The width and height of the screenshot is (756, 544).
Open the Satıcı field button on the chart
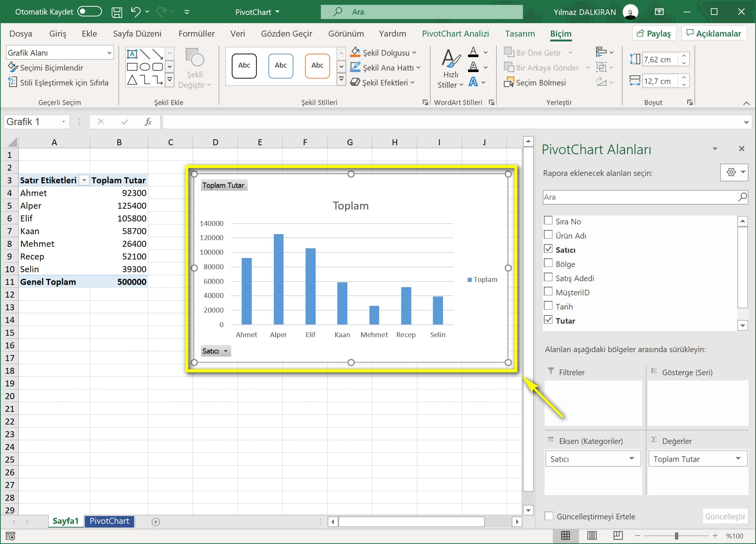216,351
